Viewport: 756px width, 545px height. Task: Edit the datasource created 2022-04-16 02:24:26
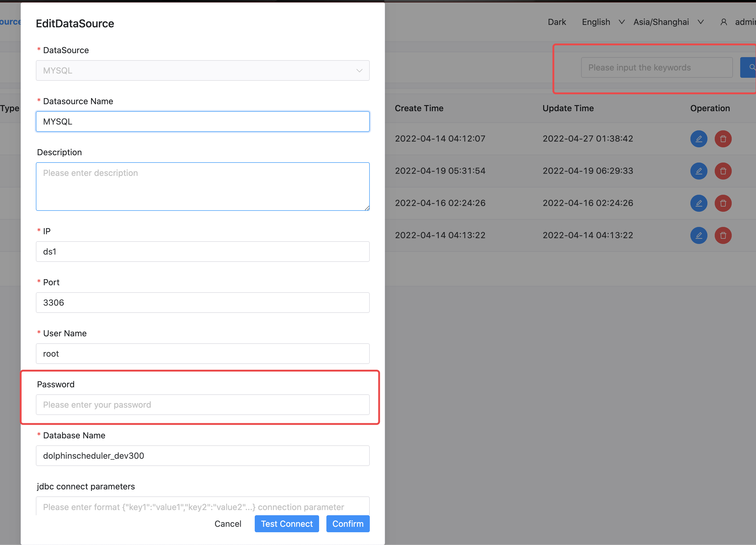tap(699, 203)
